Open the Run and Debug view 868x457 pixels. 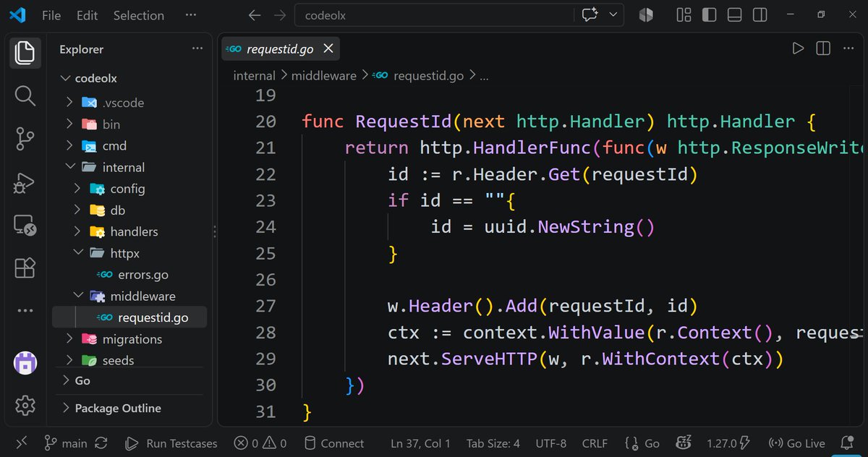[25, 181]
